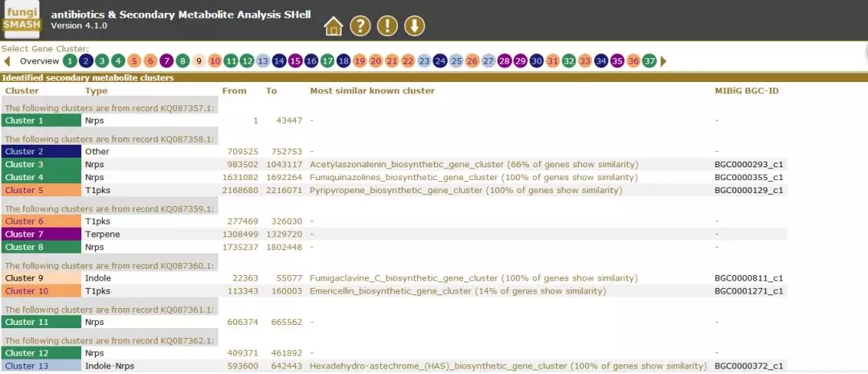Open MIBiG entry BGC0001271_c1
Image resolution: width=868 pixels, height=374 pixels.
(748, 291)
